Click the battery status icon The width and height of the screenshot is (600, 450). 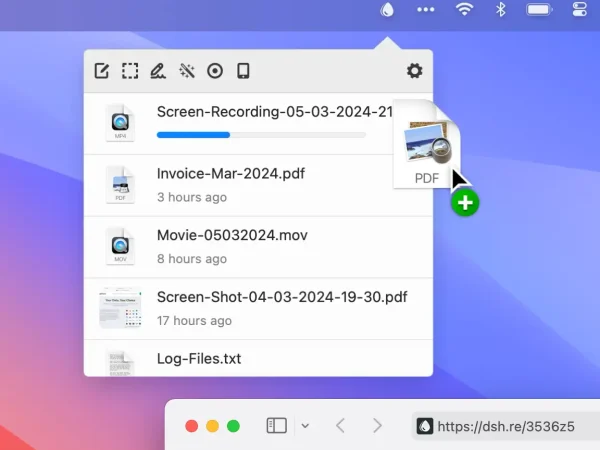(x=539, y=10)
